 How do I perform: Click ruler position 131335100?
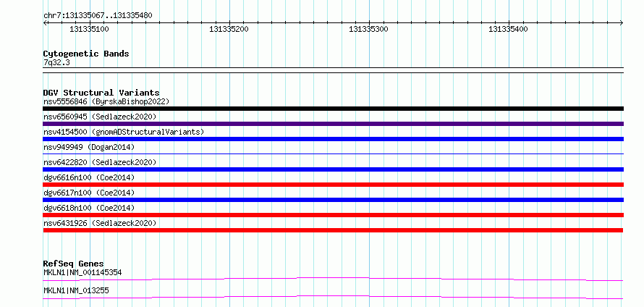coord(89,29)
